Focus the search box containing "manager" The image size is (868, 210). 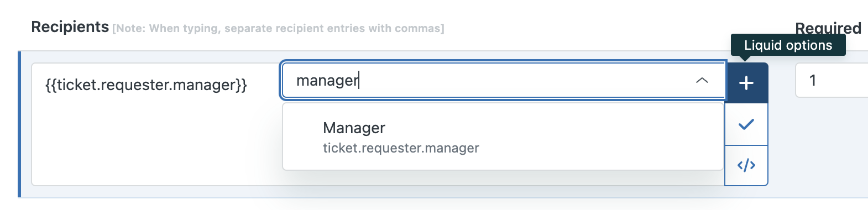click(504, 81)
